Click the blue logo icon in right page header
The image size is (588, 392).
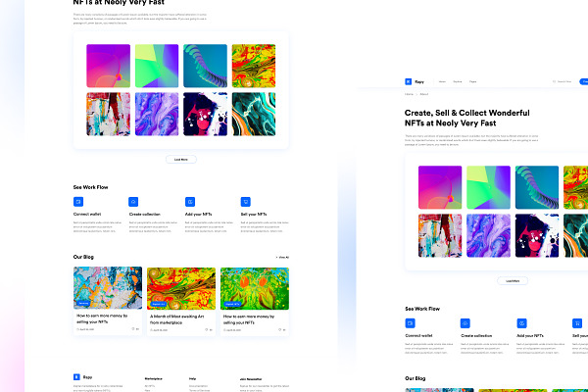tap(409, 81)
